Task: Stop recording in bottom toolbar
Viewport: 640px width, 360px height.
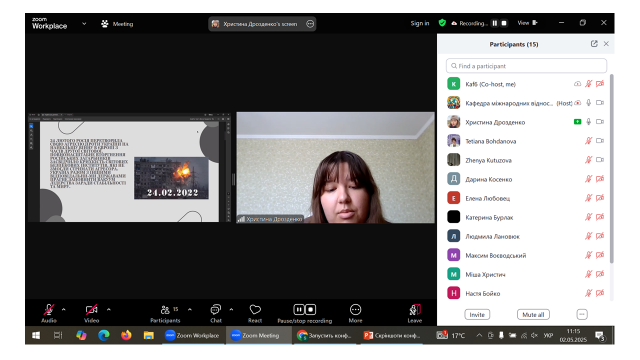Action: point(311,310)
